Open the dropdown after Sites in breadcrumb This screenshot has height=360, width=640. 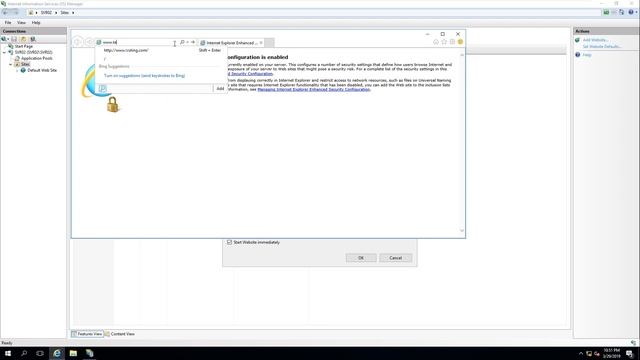pyautogui.click(x=73, y=13)
